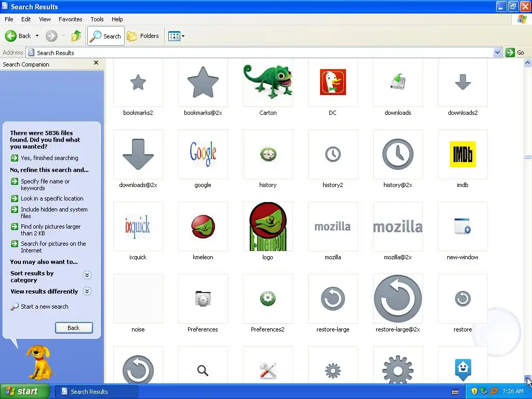Choose Search for pictures on the Internet
The image size is (532, 399).
pos(48,247)
